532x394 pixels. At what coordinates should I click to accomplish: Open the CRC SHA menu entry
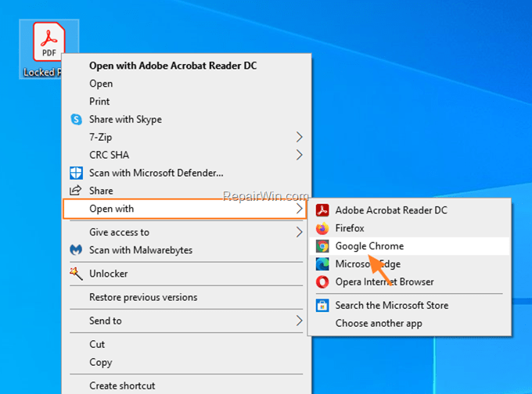pos(186,155)
